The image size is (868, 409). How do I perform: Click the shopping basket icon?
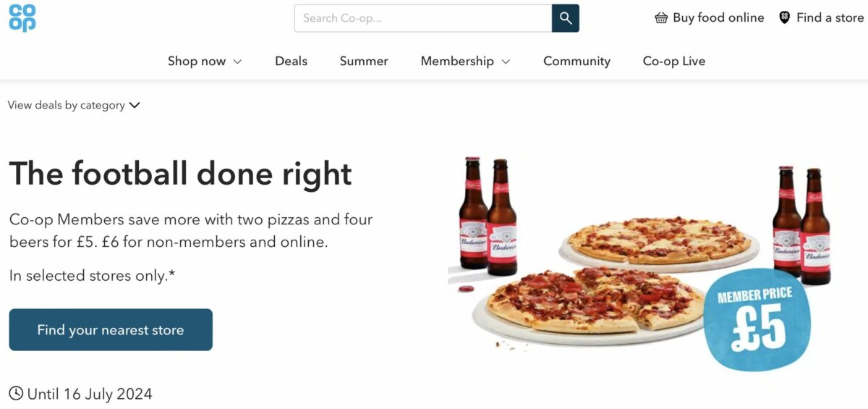click(661, 18)
